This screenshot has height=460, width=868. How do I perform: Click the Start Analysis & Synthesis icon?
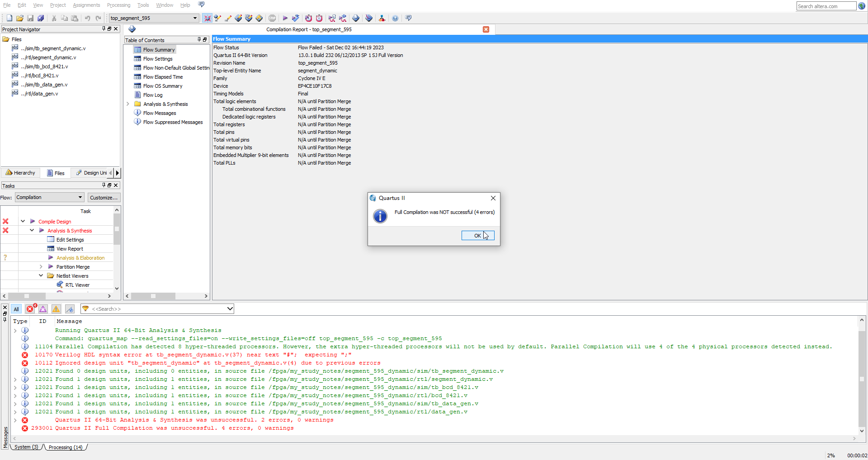295,18
